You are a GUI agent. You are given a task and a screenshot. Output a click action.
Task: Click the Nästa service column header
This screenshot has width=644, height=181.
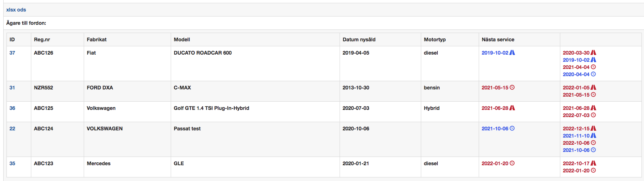click(498, 40)
